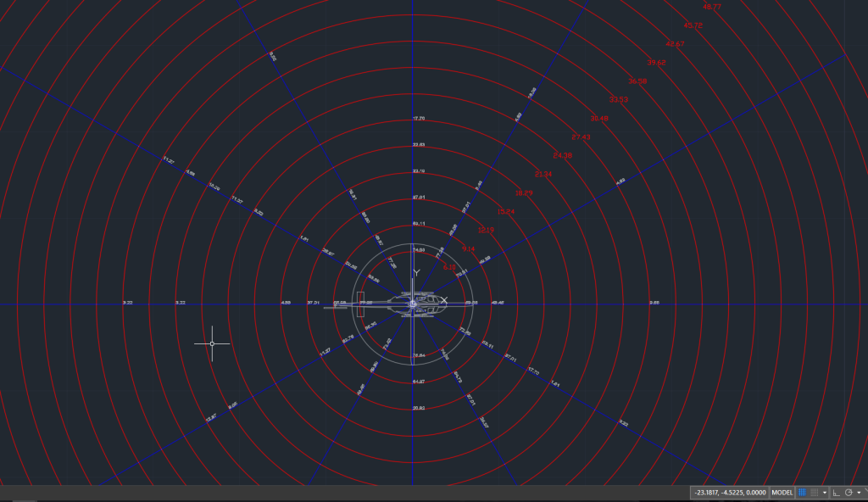The height and width of the screenshot is (502, 868).
Task: Select the red ring label 15.24
Action: tap(505, 212)
